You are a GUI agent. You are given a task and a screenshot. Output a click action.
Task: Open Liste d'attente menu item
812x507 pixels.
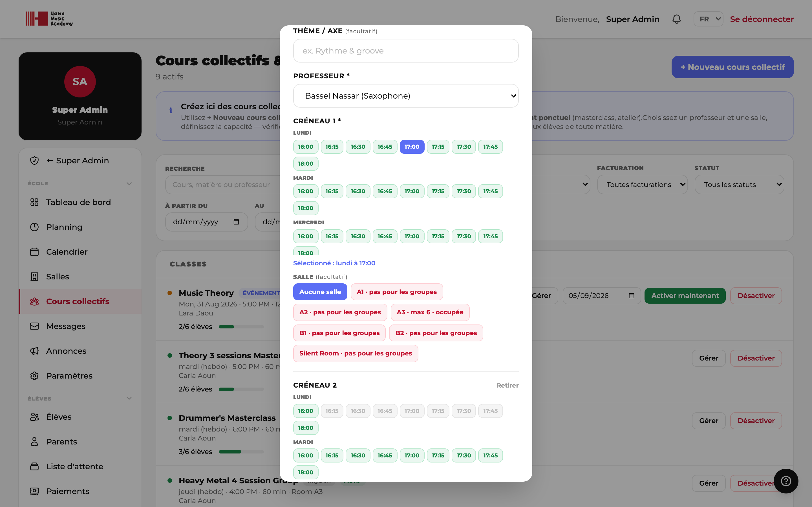click(x=74, y=466)
